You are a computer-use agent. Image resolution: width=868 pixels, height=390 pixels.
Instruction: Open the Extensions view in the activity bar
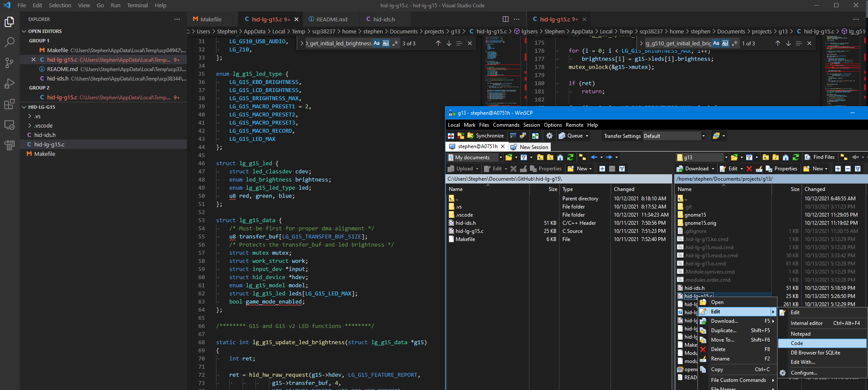tap(9, 104)
